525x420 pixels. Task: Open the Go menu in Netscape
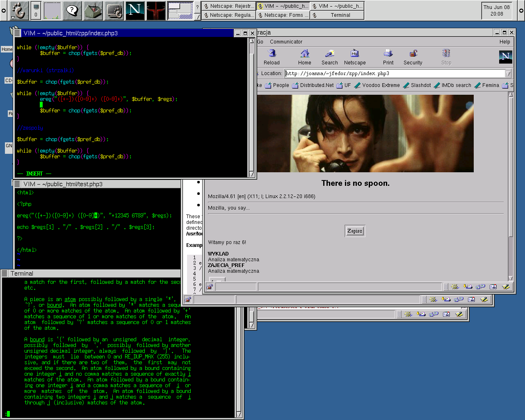tap(260, 42)
